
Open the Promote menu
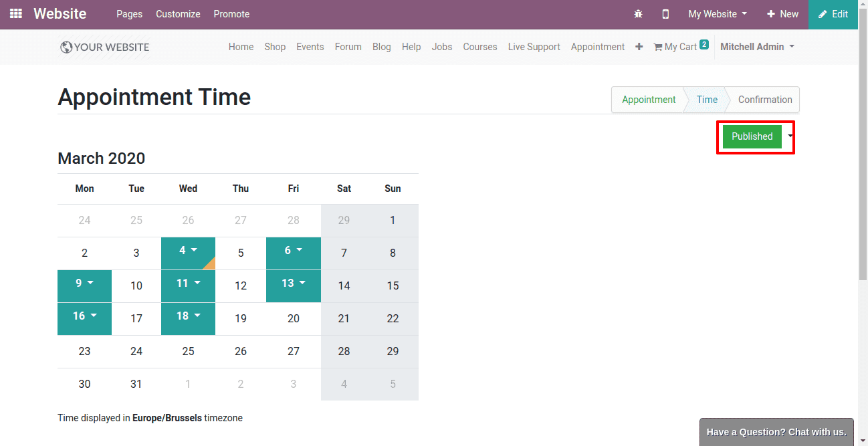[x=231, y=14]
